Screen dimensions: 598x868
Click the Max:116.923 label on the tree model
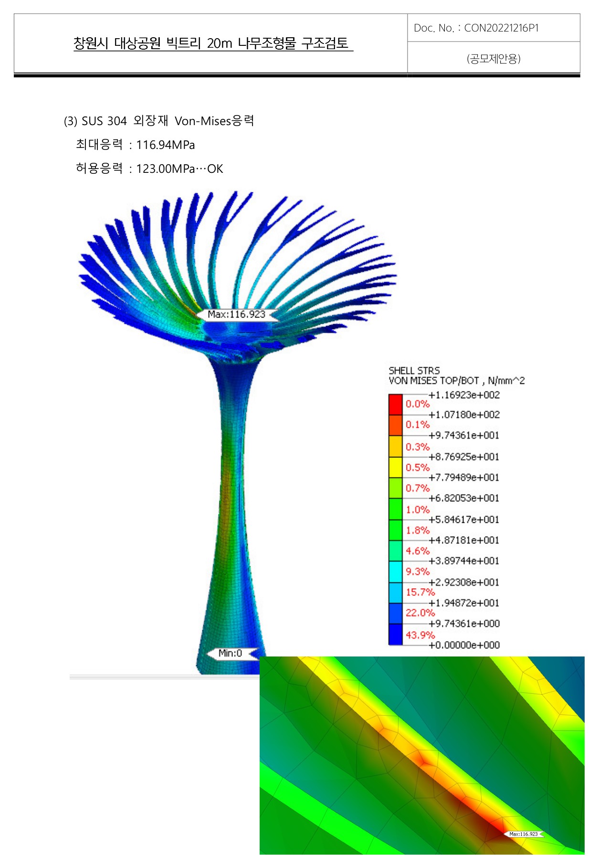[x=237, y=315]
